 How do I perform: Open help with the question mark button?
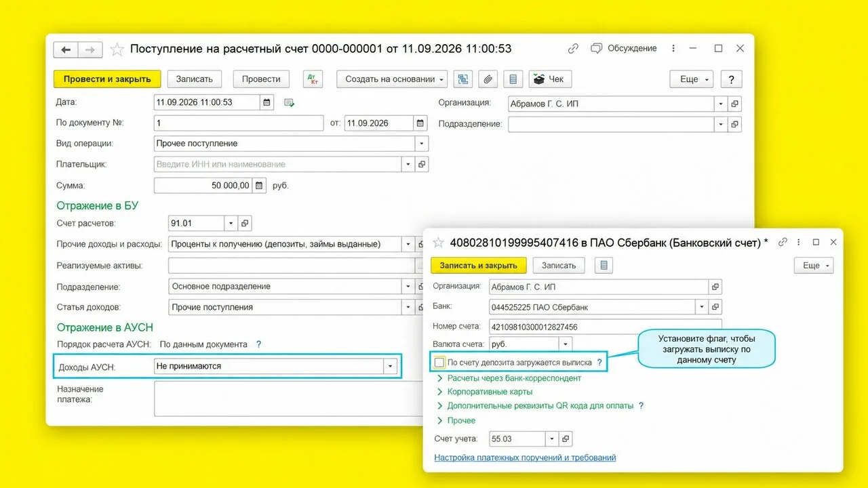click(x=731, y=79)
